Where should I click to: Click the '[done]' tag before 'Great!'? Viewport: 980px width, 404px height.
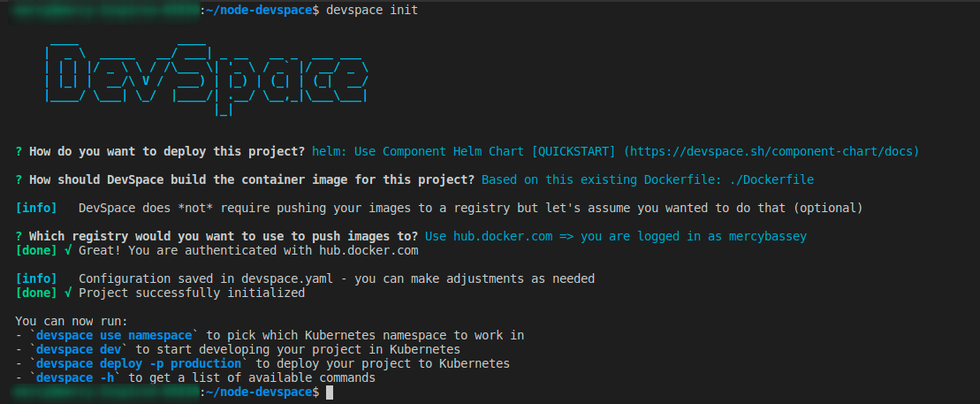coord(35,251)
